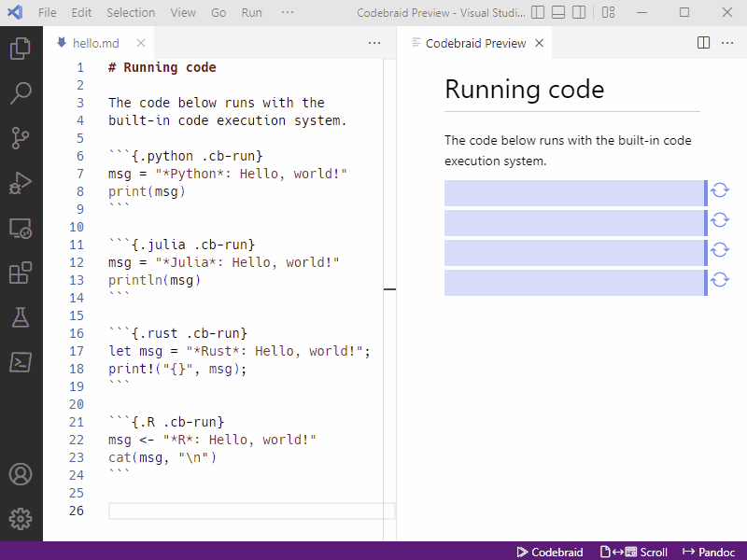This screenshot has height=560, width=747.
Task: Switch to the Codebraid Preview tab
Action: (x=474, y=42)
